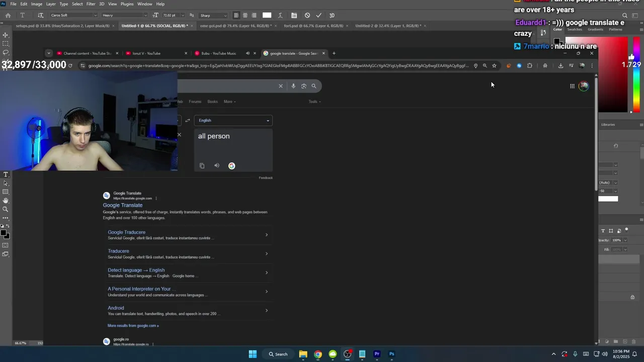Open Chrome extensions puzzle icon

pos(529,65)
